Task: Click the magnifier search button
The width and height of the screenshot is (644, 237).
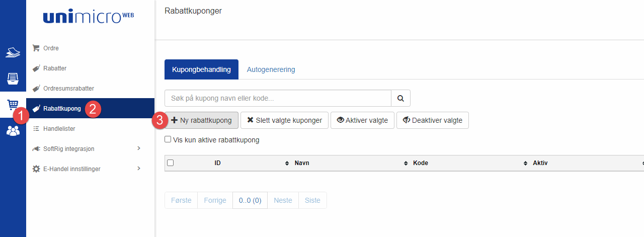Action: pyautogui.click(x=401, y=98)
